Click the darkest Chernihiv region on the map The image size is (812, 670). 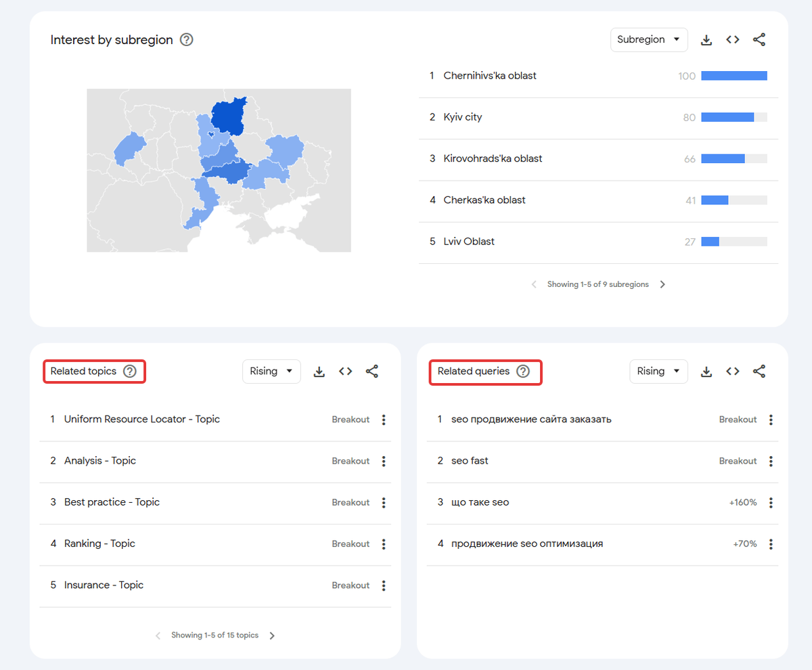click(x=228, y=116)
